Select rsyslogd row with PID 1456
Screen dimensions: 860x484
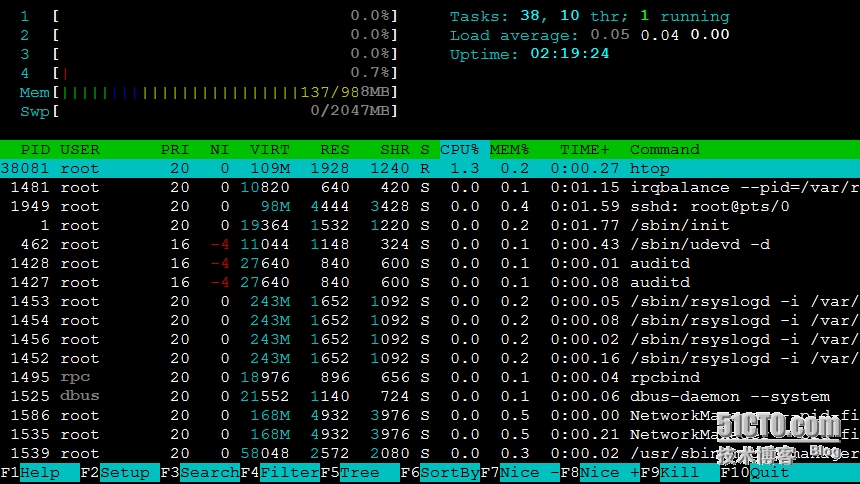click(430, 340)
